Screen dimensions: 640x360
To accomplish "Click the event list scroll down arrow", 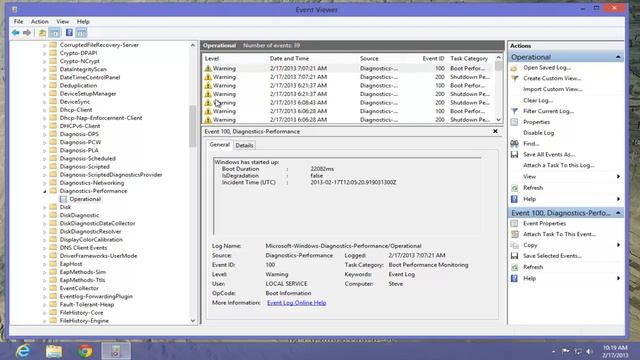I will click(498, 120).
